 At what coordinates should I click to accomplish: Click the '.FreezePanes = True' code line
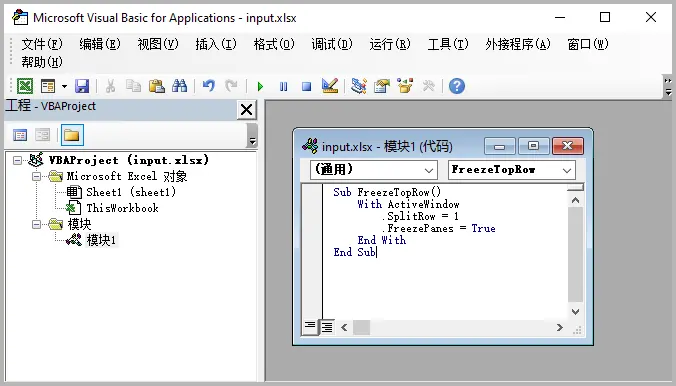[x=438, y=228]
